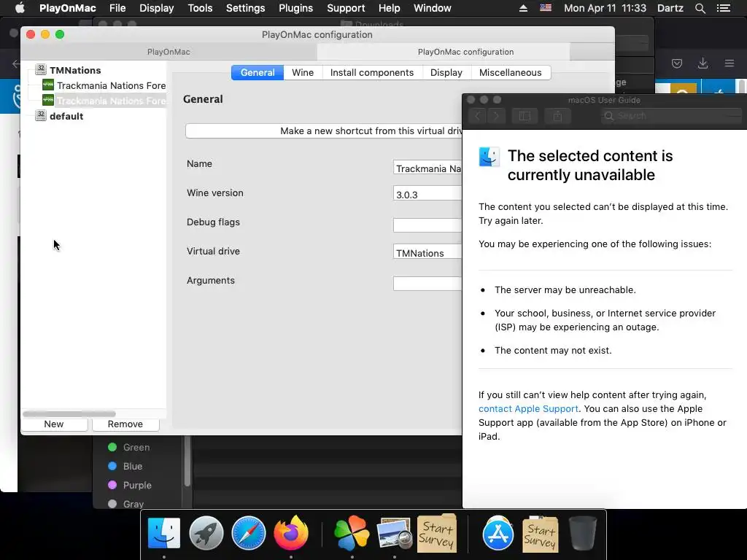Image resolution: width=747 pixels, height=560 pixels.
Task: Open Finder from the Dock
Action: pyautogui.click(x=164, y=533)
